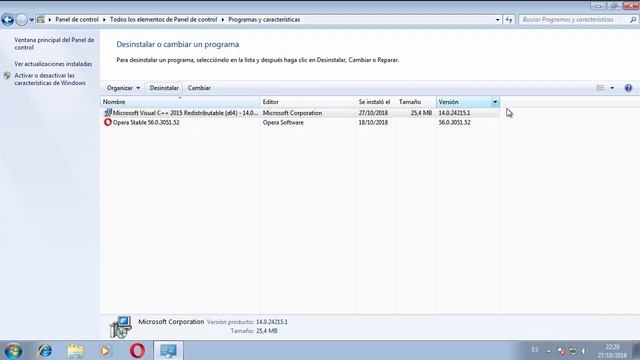Expand address bar history dropdown
The image size is (640, 360).
(x=498, y=20)
